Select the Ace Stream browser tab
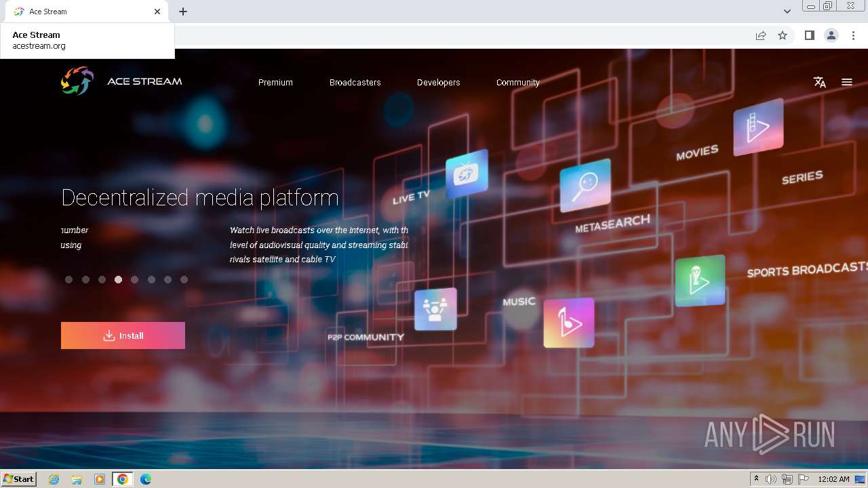The height and width of the screenshot is (488, 868). [87, 12]
